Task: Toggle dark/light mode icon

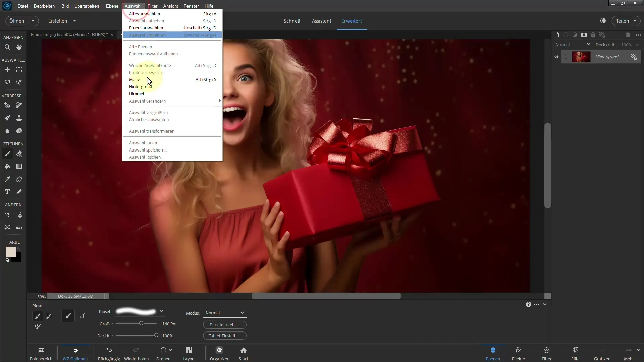Action: pos(603,21)
